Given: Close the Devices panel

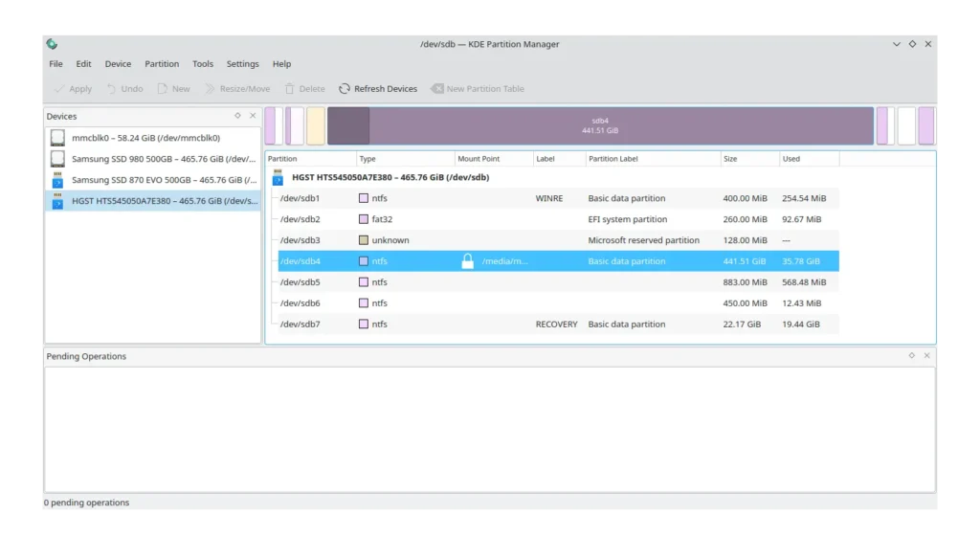Looking at the screenshot, I should click(253, 116).
